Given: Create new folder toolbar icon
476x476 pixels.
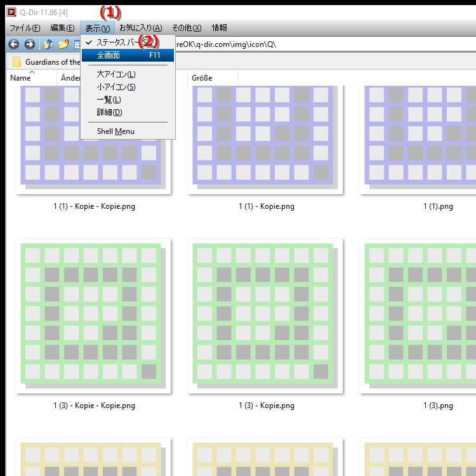Looking at the screenshot, I should tap(63, 44).
